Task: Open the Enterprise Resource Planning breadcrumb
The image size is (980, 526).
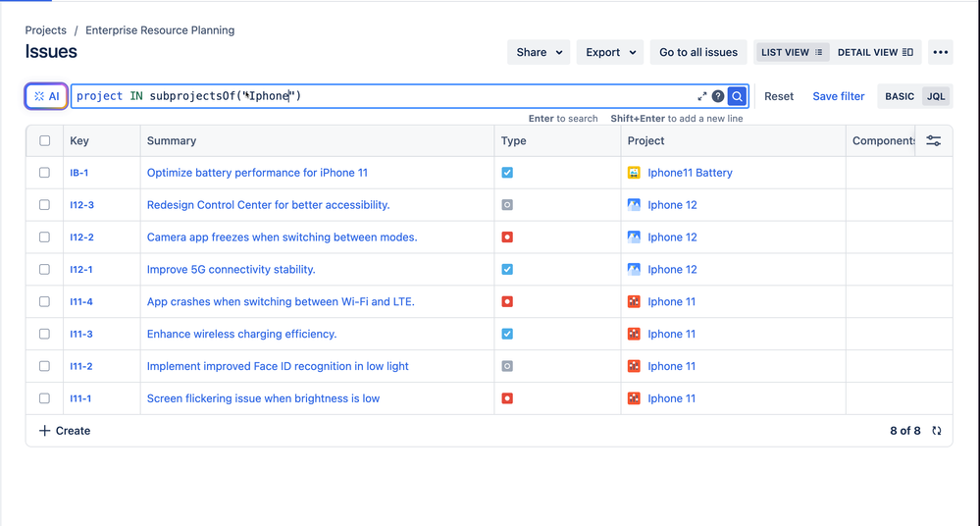Action: [x=160, y=30]
